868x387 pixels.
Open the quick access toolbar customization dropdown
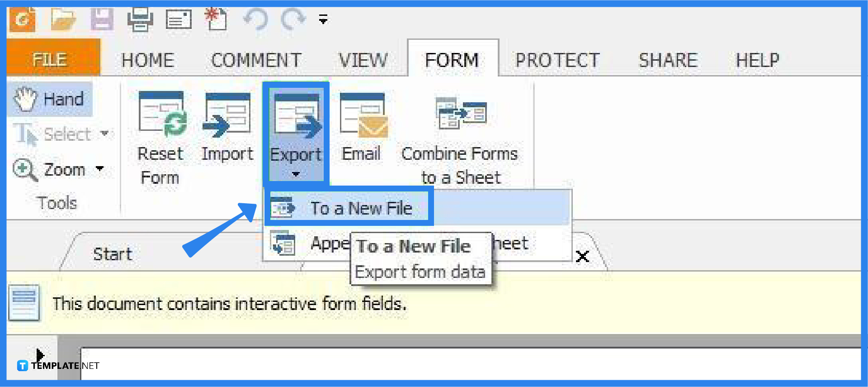[323, 19]
